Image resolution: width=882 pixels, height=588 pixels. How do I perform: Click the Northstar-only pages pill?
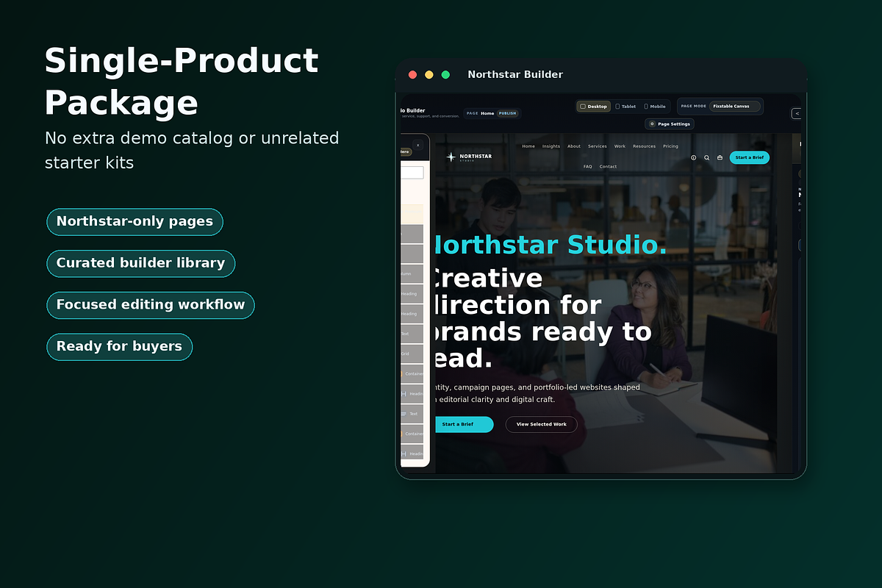(x=135, y=221)
